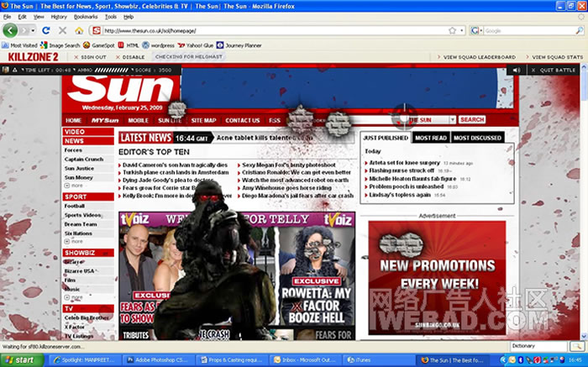
Task: Open the Windows Start button
Action: [22, 360]
